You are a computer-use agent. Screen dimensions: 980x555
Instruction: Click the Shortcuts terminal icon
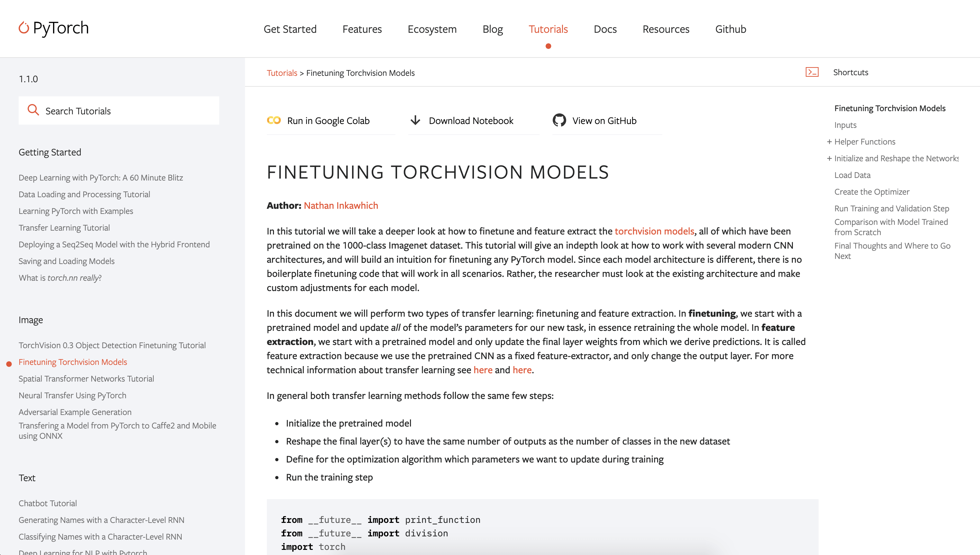point(812,72)
